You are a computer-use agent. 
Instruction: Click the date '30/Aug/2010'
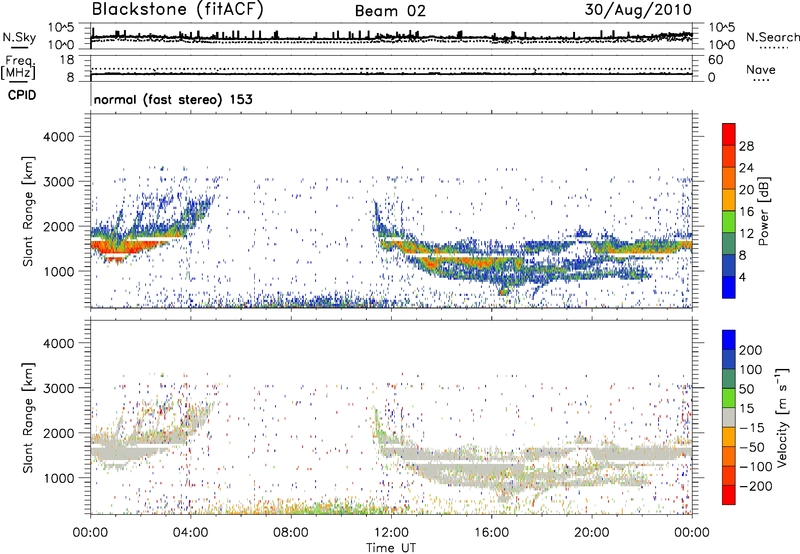(x=638, y=10)
